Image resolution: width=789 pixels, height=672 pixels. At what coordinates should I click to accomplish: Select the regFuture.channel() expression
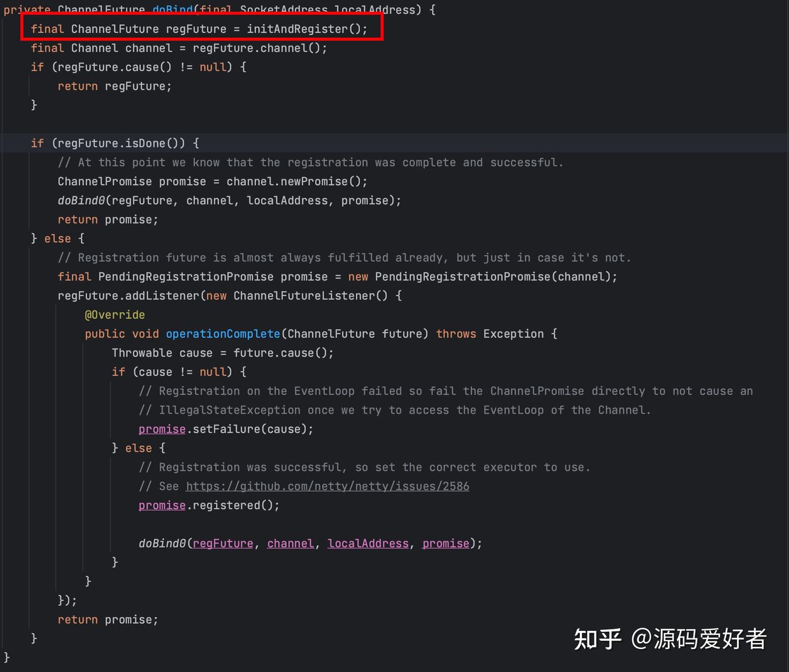pyautogui.click(x=256, y=48)
